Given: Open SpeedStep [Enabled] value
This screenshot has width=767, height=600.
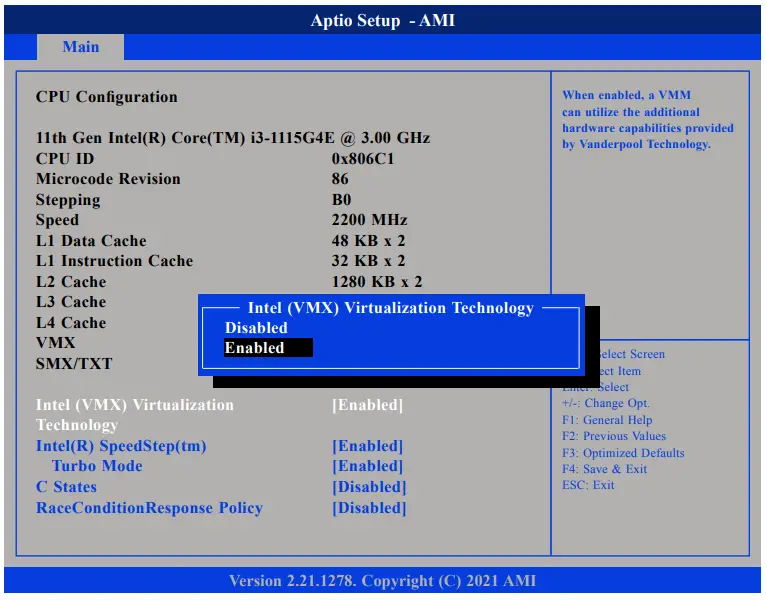Looking at the screenshot, I should point(367,446).
